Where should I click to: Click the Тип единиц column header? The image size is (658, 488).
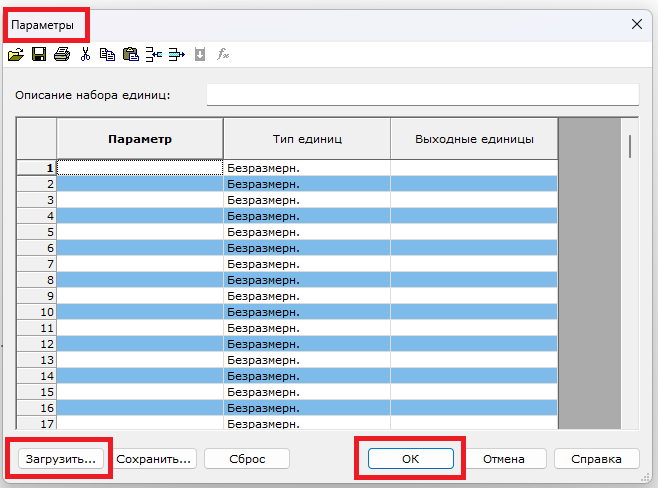click(x=306, y=139)
